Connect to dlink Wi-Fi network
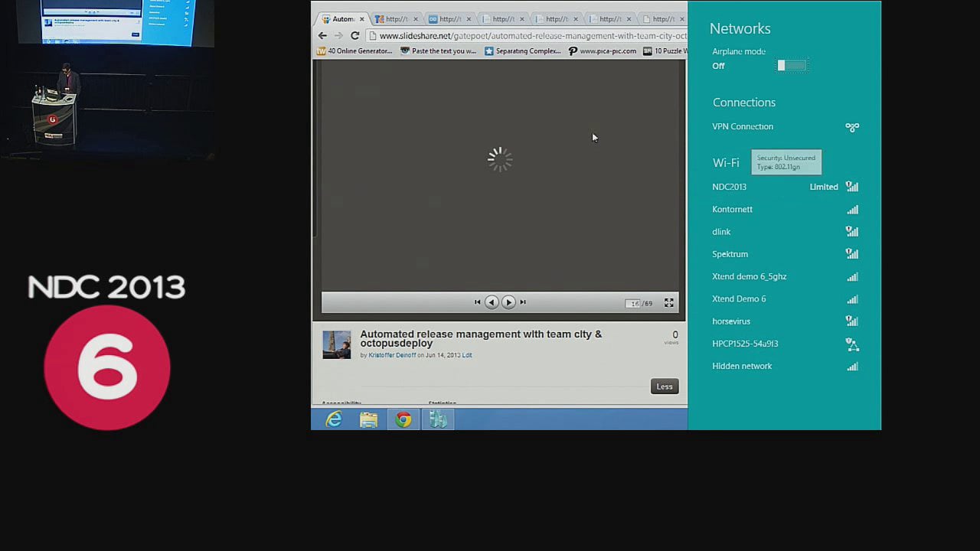The width and height of the screenshot is (980, 551). 785,232
